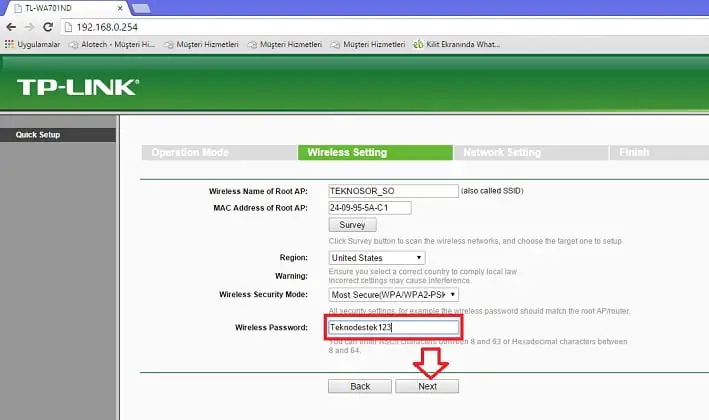Click the Wireless Password field
This screenshot has width=709, height=420.
[x=393, y=327]
